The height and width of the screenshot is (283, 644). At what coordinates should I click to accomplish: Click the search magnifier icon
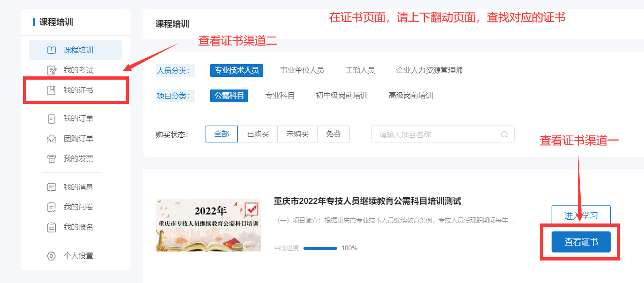pos(505,134)
